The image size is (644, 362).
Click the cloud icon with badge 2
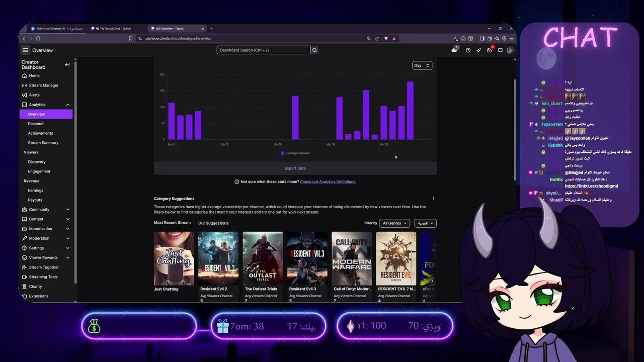point(455,49)
